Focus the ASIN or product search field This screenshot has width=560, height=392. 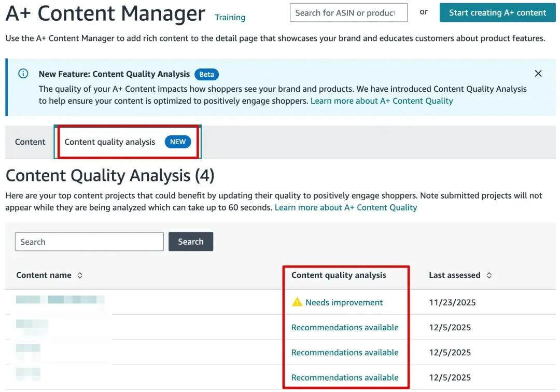pos(348,13)
